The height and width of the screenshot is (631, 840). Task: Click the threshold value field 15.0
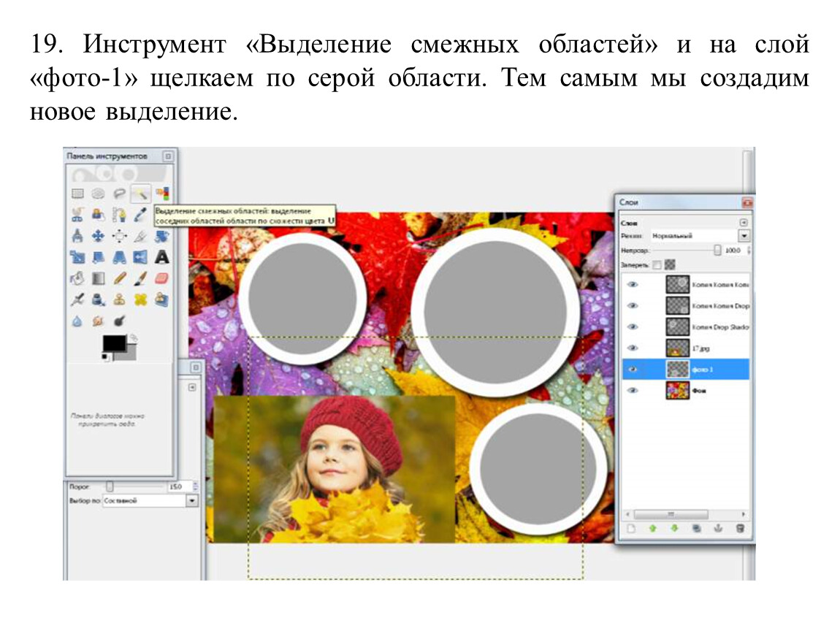point(178,487)
